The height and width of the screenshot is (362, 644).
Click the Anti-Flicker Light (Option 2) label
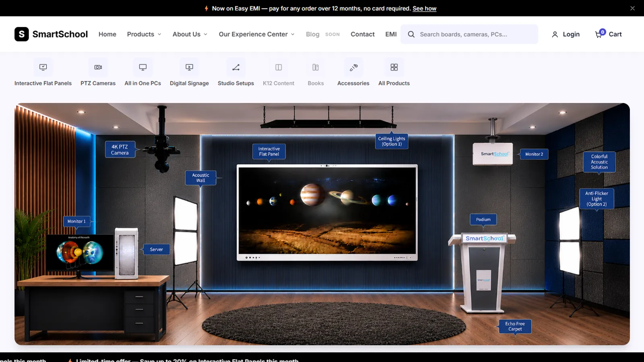point(597,199)
